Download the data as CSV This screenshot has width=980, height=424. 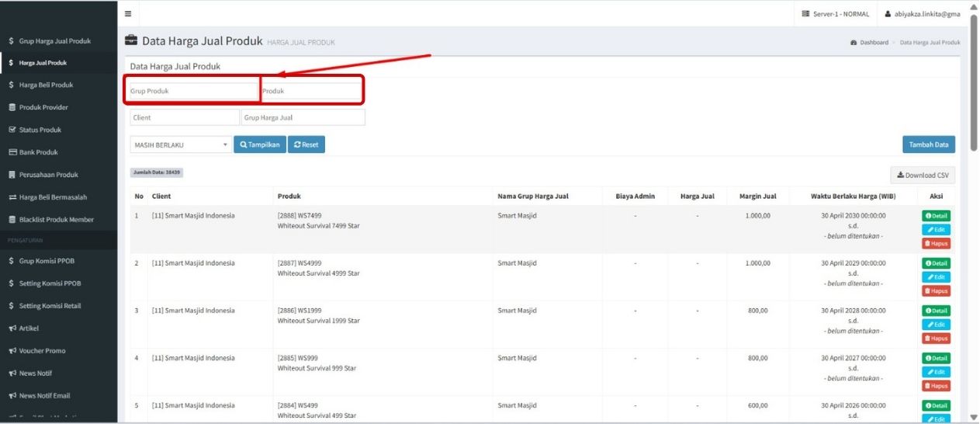click(923, 175)
